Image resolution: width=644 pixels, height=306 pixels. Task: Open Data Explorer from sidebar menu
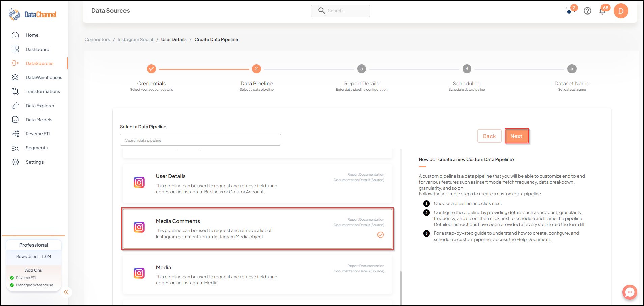coord(40,106)
